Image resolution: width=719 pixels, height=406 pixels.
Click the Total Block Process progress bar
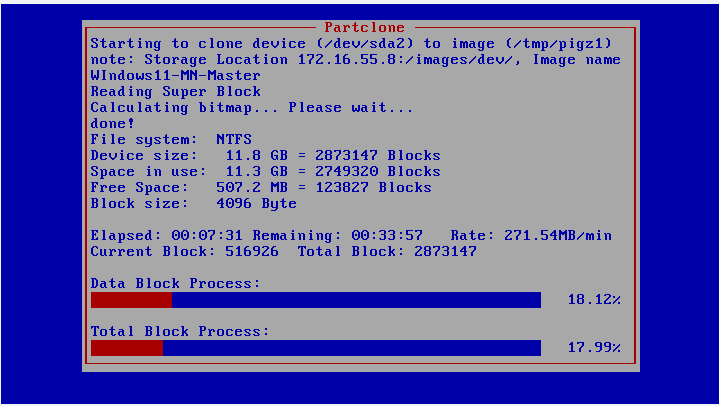pos(316,348)
